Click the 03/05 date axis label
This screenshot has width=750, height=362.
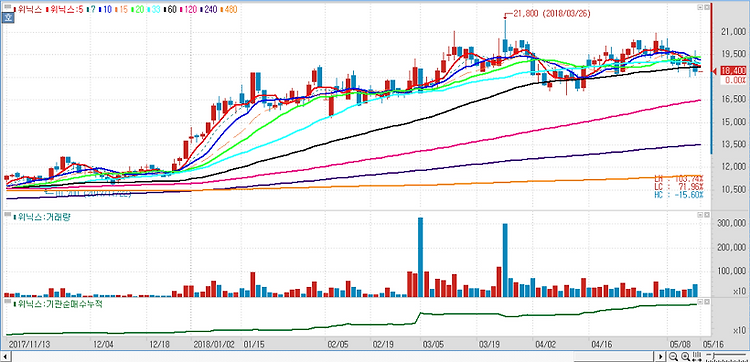click(434, 344)
